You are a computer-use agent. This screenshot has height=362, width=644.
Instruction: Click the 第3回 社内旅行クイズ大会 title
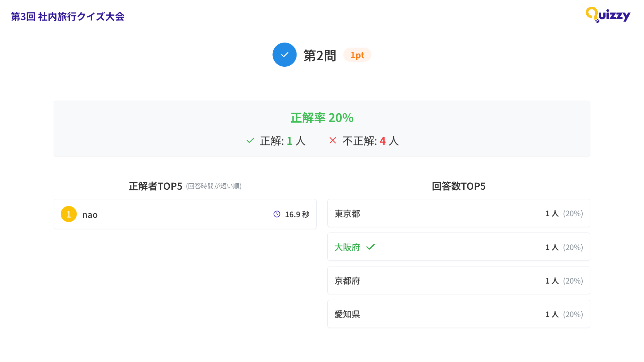pyautogui.click(x=68, y=16)
